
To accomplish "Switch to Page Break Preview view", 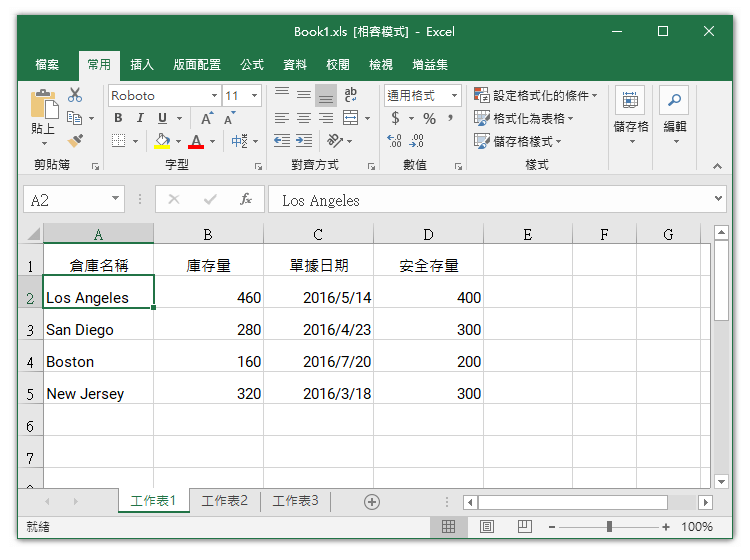I will (524, 527).
